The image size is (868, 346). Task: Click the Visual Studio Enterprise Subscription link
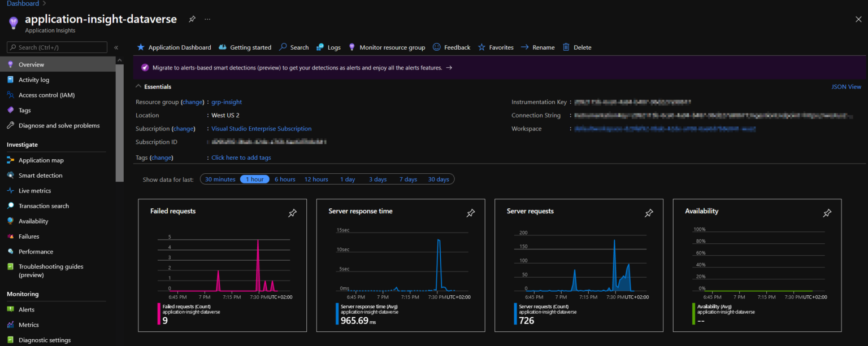tap(261, 128)
